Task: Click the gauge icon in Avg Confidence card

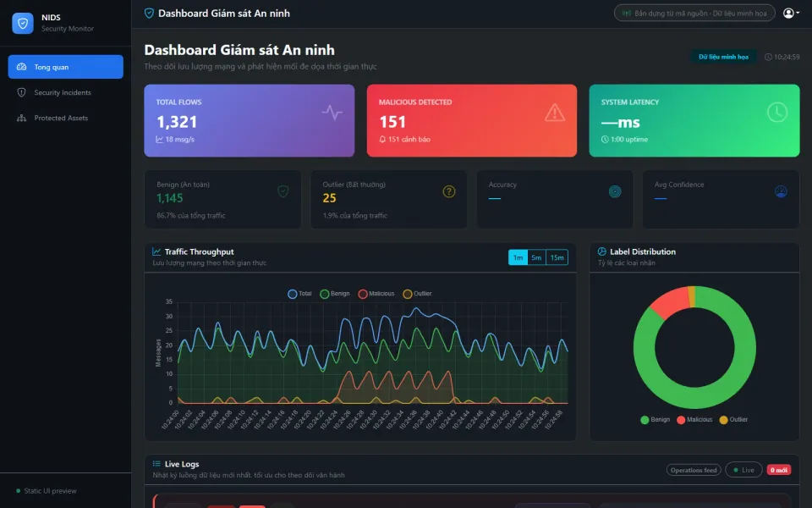Action: pyautogui.click(x=781, y=191)
